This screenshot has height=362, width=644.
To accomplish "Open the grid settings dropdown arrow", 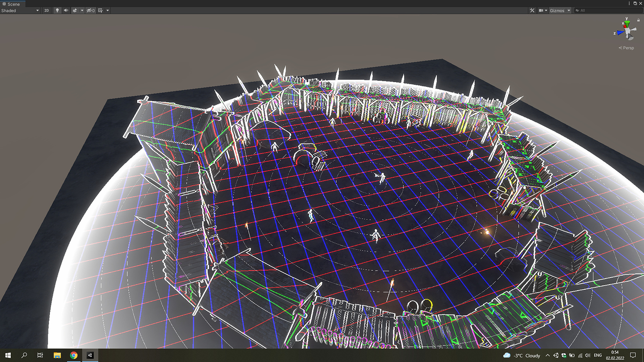I will [x=108, y=10].
